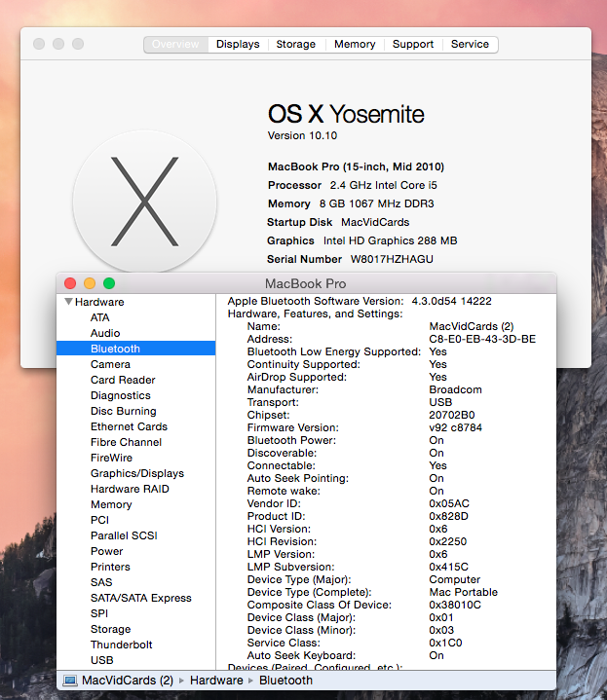
Task: Open the Service tab
Action: tap(470, 44)
